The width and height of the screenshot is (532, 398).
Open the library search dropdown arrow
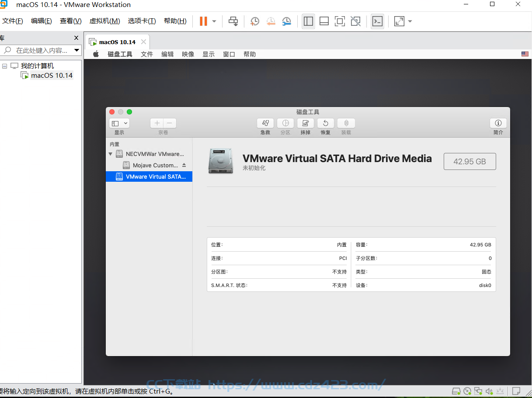pyautogui.click(x=77, y=50)
